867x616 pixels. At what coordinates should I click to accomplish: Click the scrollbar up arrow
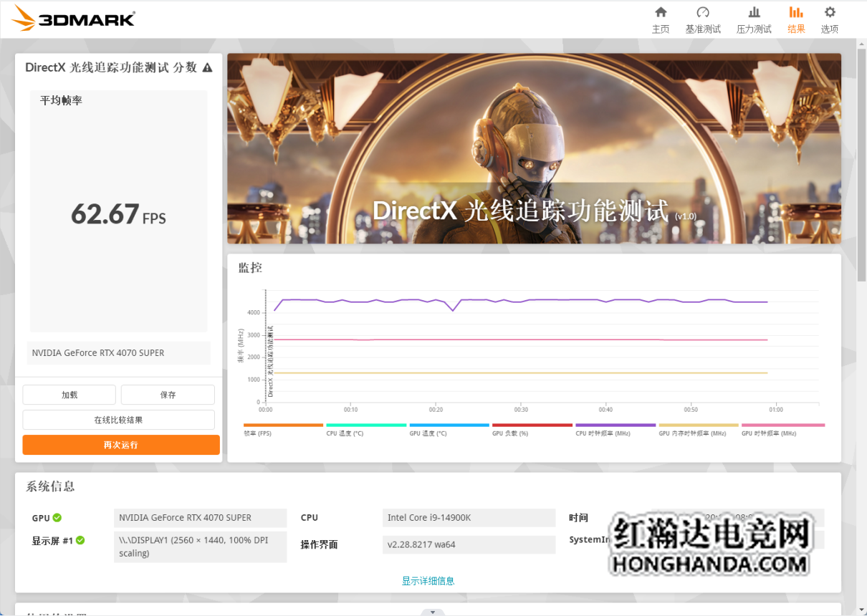(861, 44)
